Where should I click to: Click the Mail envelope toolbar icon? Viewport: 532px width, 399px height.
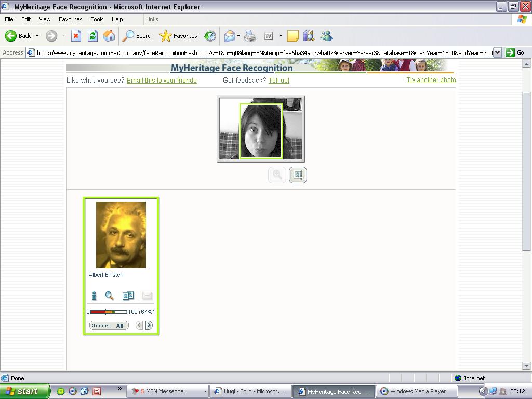[x=229, y=36]
